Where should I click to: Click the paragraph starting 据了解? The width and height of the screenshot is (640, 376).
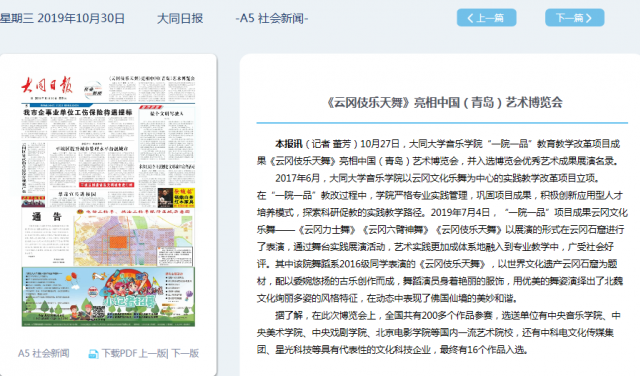click(x=439, y=333)
